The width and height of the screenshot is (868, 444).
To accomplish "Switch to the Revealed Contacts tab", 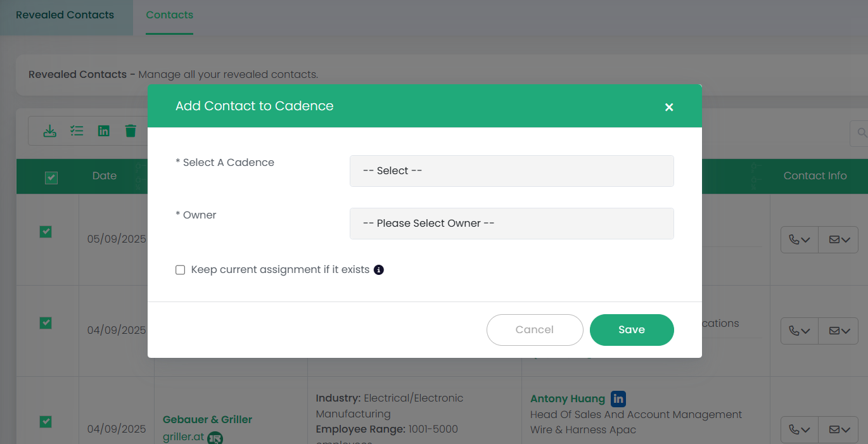I will tap(65, 15).
